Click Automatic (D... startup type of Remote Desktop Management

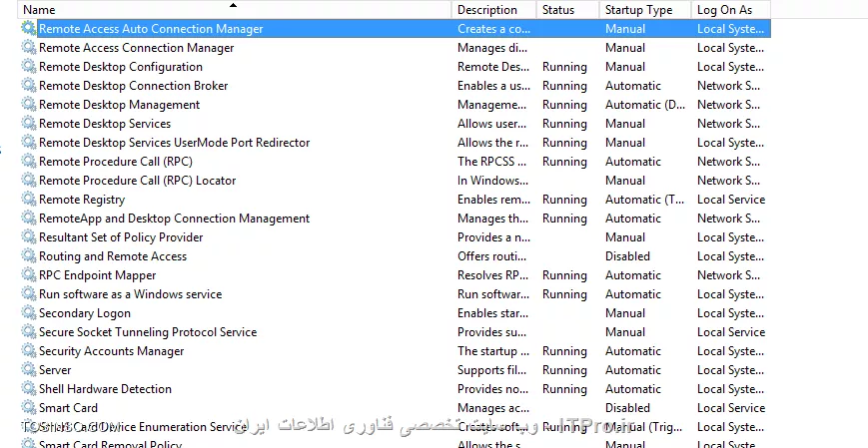tap(645, 105)
